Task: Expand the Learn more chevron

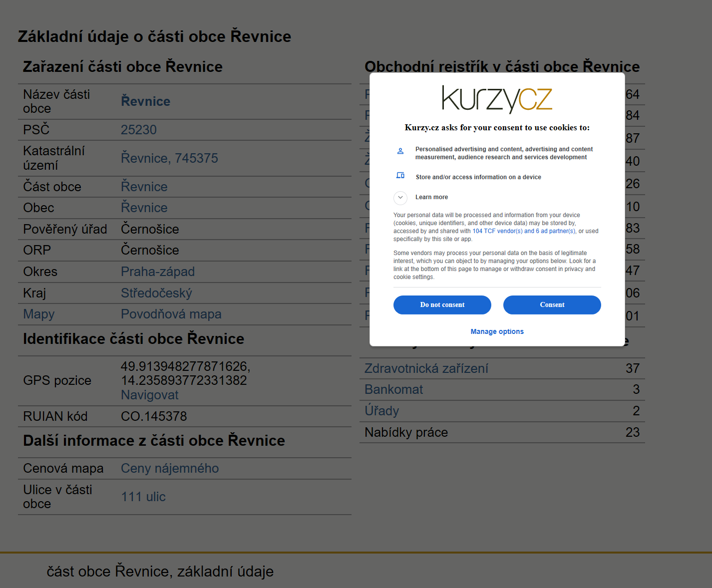Action: (400, 198)
